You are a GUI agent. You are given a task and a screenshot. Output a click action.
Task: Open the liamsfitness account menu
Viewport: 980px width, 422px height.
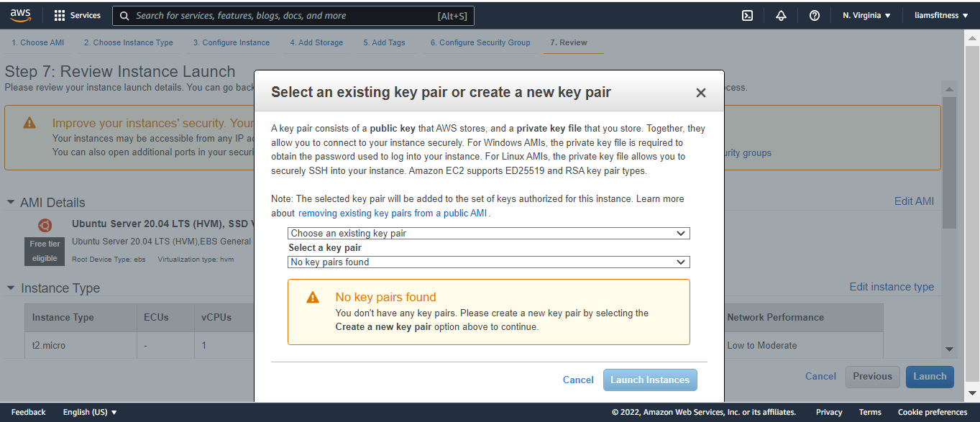(941, 15)
